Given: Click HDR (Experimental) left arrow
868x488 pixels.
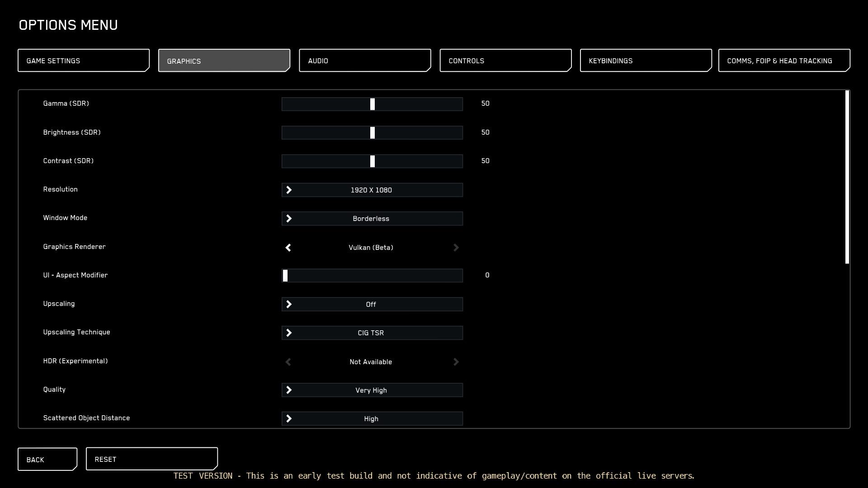Looking at the screenshot, I should point(288,362).
